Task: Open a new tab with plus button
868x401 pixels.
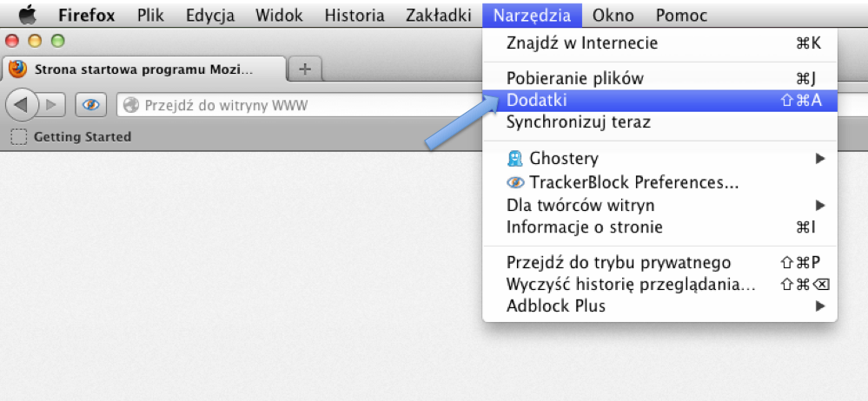Action: click(304, 69)
